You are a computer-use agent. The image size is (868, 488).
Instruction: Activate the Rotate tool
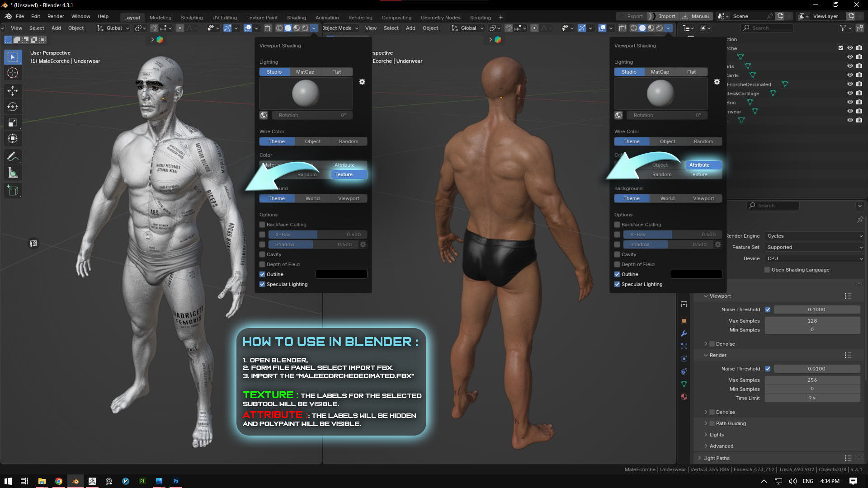pyautogui.click(x=13, y=107)
